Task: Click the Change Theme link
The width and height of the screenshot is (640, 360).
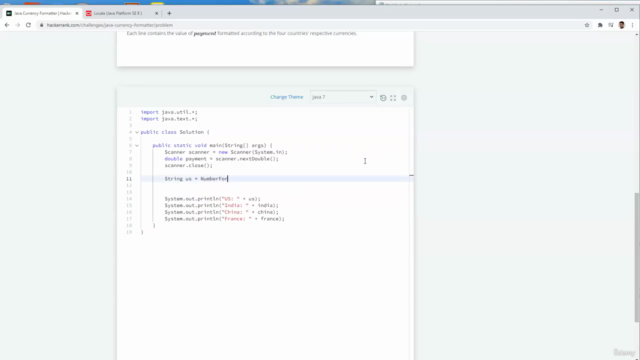Action: pyautogui.click(x=287, y=97)
